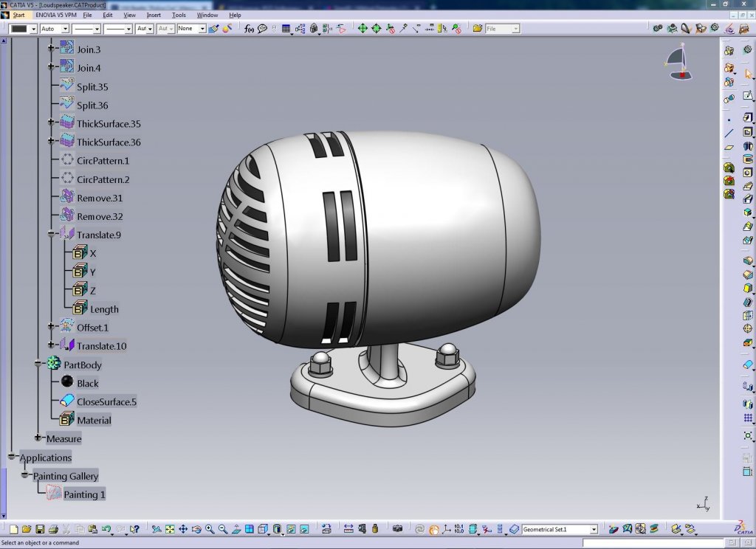Collapse the PartBody tree node

(38, 364)
